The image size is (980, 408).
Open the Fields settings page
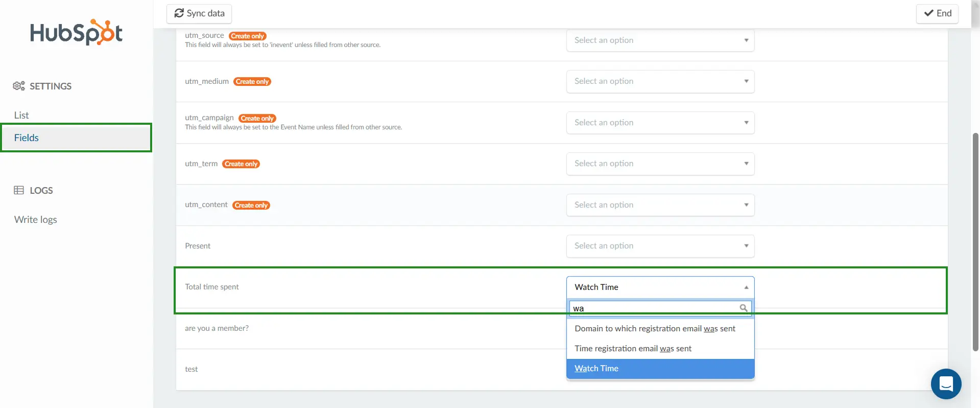(77, 138)
